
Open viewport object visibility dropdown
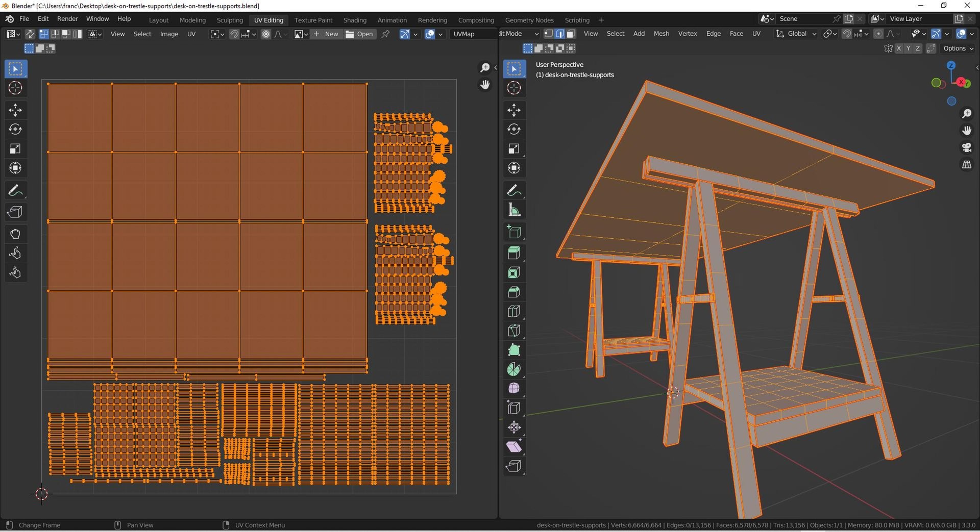918,34
